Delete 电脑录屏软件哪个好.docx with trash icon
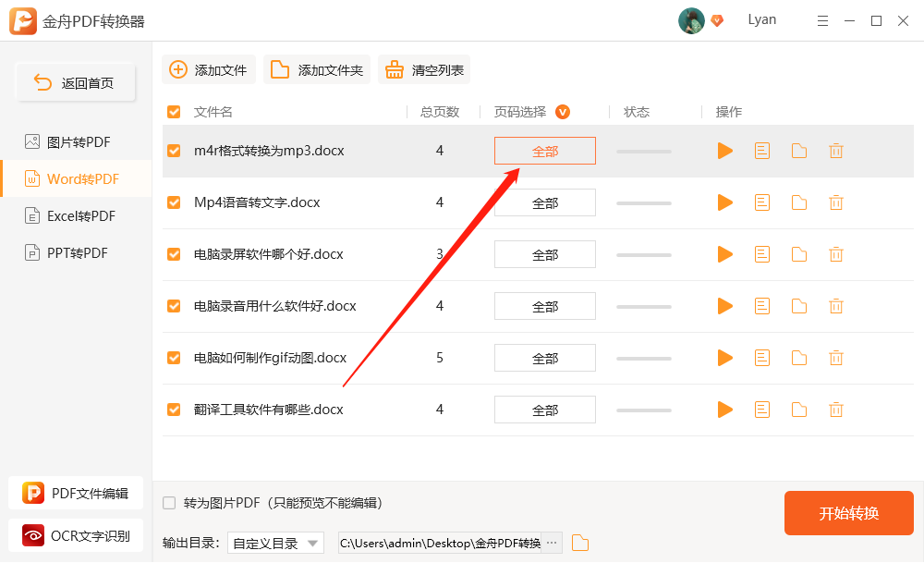 (835, 254)
